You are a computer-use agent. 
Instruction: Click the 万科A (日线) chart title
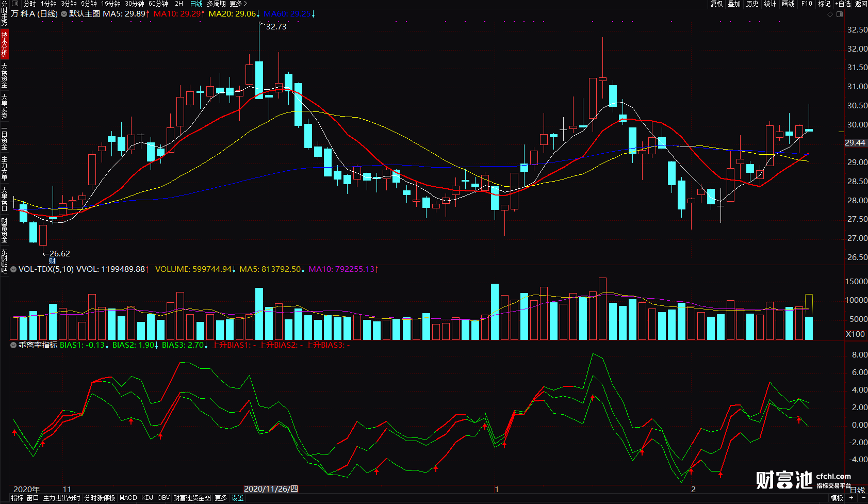(34, 14)
